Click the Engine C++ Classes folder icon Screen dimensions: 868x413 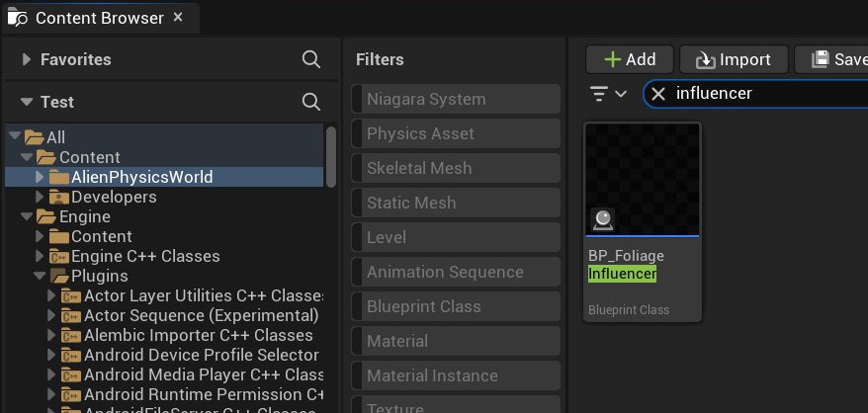[58, 256]
